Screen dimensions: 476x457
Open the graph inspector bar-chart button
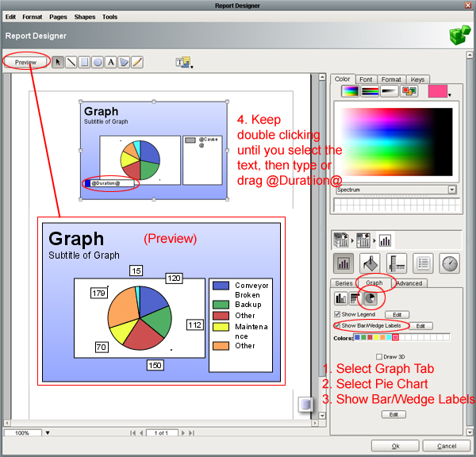pos(344,263)
